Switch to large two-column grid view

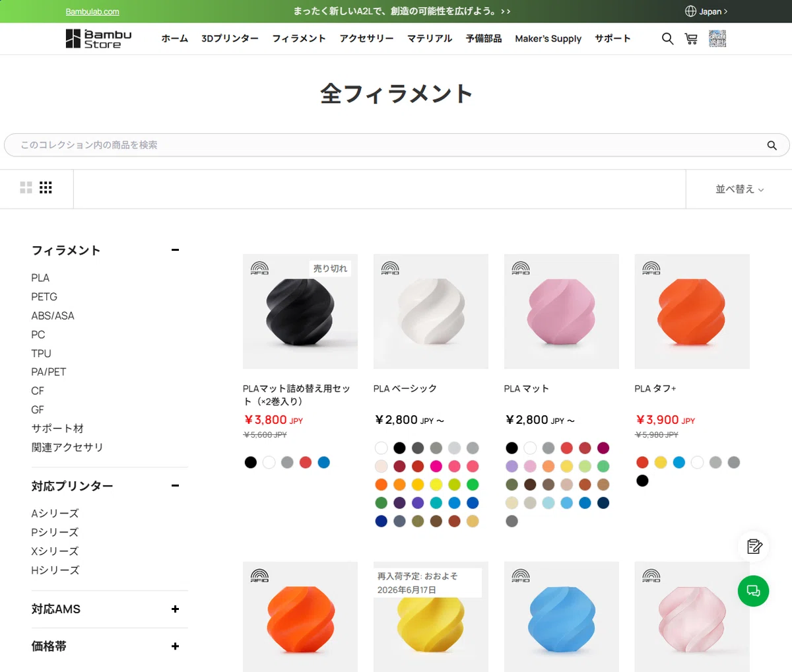(26, 187)
